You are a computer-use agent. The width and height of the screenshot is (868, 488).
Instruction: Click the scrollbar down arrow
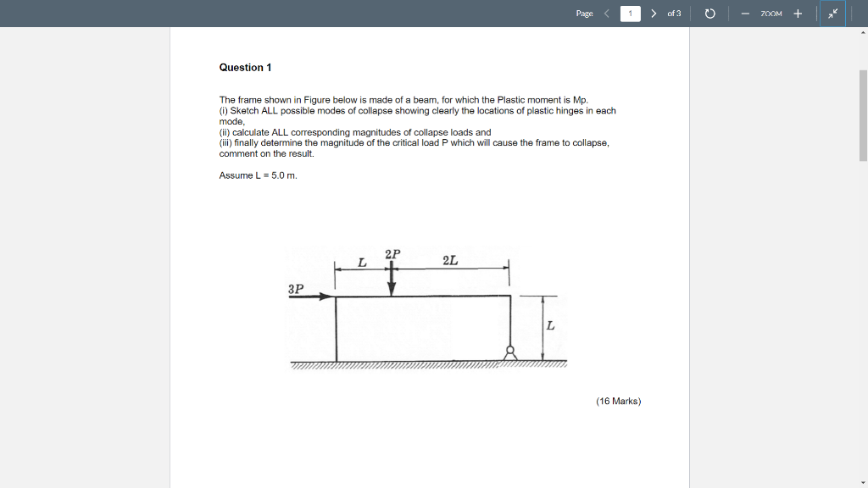pos(863,483)
